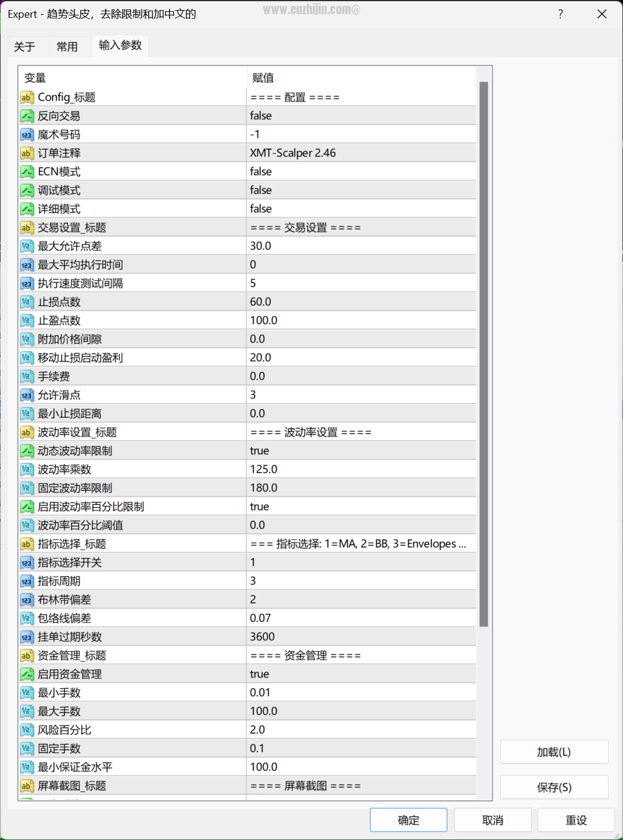
Task: Click the integer icon beside 挂单过期秒数
Action: pos(27,637)
